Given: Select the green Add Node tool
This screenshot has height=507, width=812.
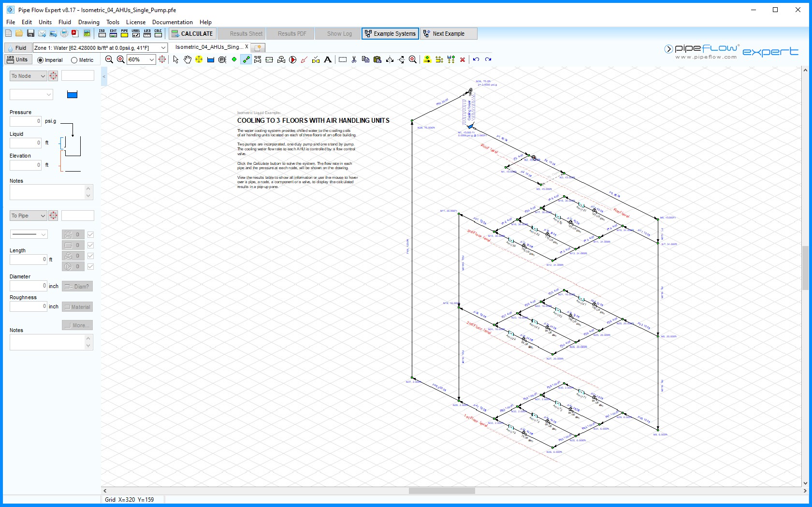Looking at the screenshot, I should [x=234, y=59].
